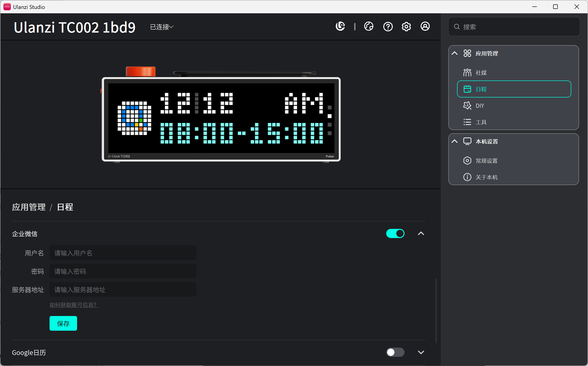This screenshot has width=588, height=366.
Task: Click the 应用管理 grid icon
Action: (467, 53)
